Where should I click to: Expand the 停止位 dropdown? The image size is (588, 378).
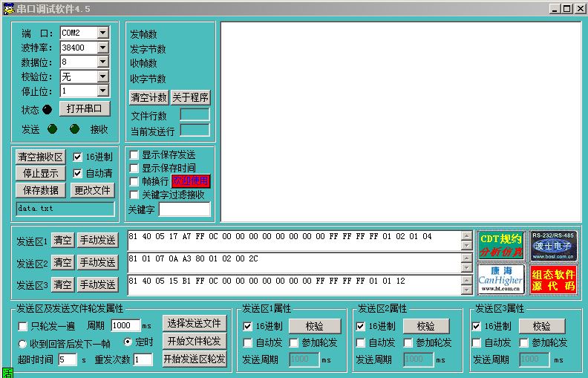point(102,91)
